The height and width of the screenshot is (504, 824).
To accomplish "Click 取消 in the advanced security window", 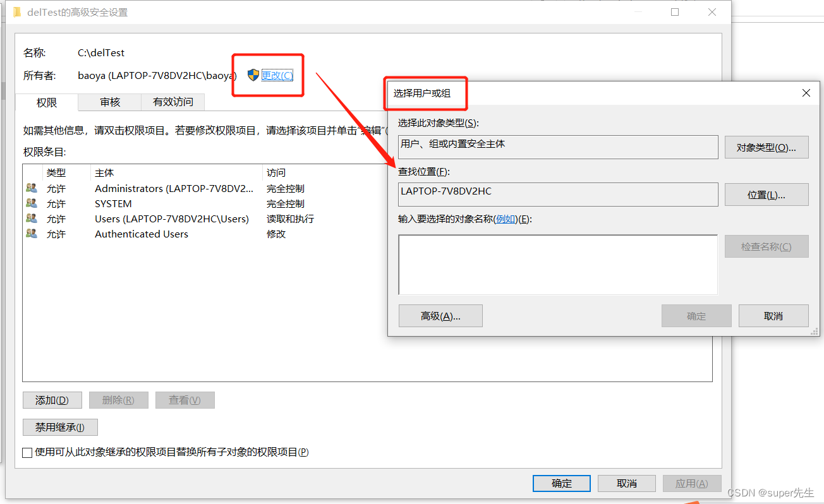I will [627, 484].
